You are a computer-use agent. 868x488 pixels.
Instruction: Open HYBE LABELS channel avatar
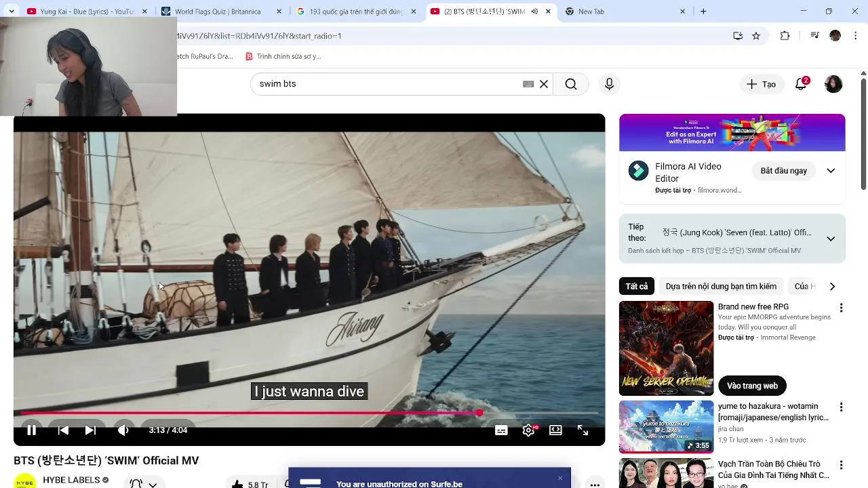(x=25, y=482)
